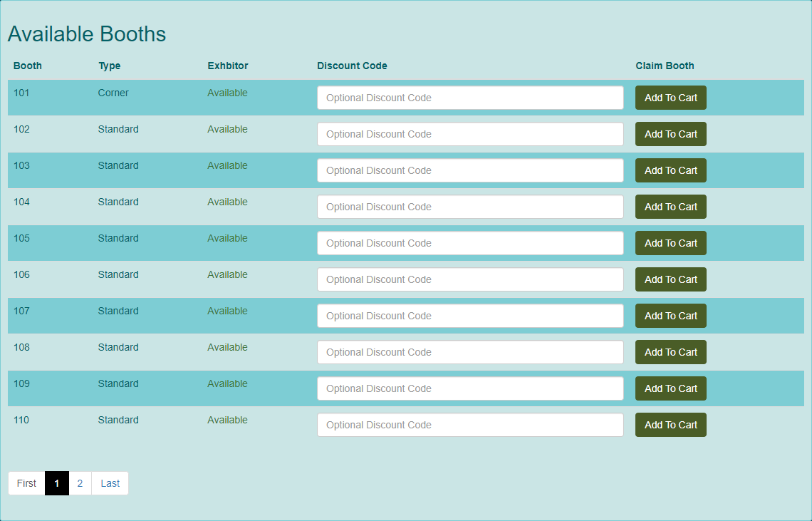Select booth number 108 cell

click(21, 347)
